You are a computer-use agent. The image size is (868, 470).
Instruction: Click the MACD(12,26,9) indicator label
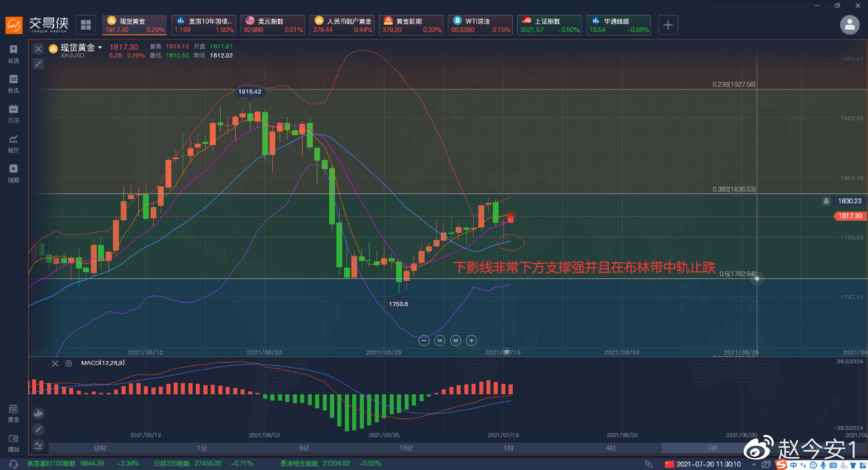click(103, 363)
